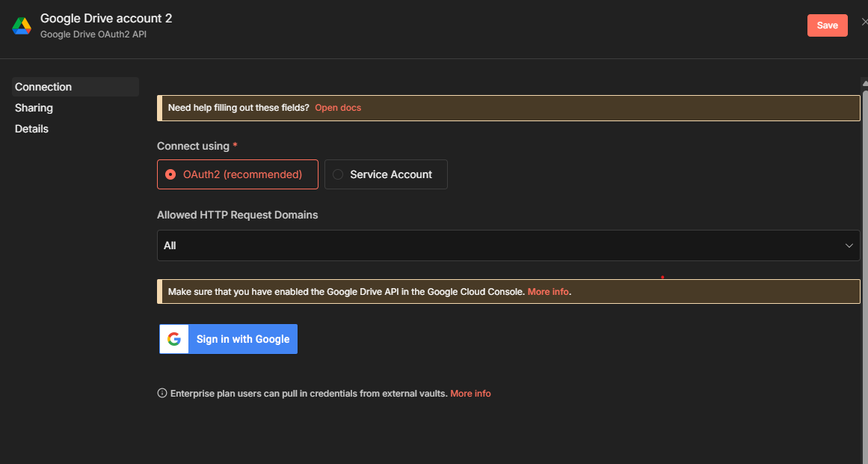Open the Sharing tab

pyautogui.click(x=34, y=108)
